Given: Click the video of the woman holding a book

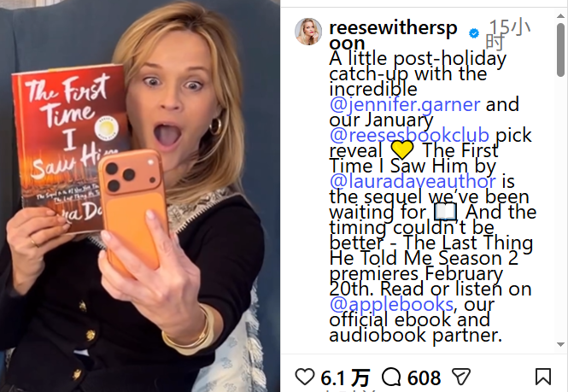Looking at the screenshot, I should [x=140, y=196].
